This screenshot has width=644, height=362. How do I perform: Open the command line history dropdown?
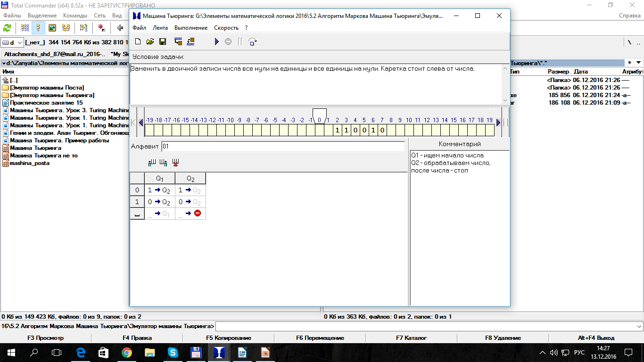tap(639, 326)
